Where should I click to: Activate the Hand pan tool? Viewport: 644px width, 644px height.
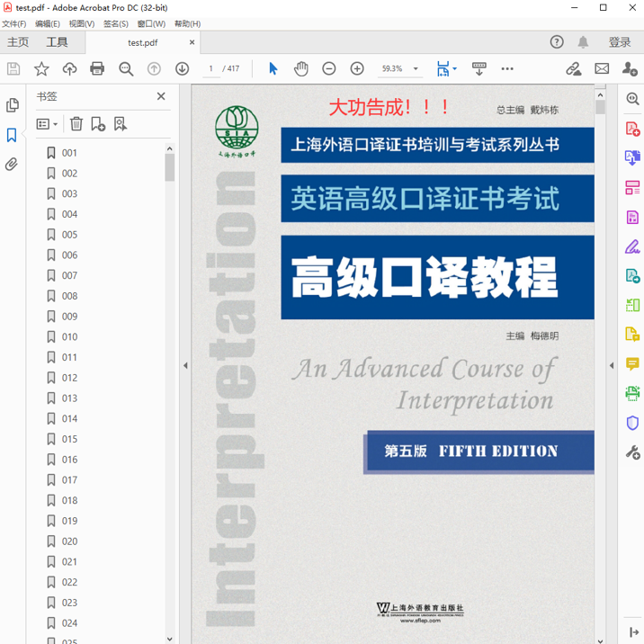301,68
